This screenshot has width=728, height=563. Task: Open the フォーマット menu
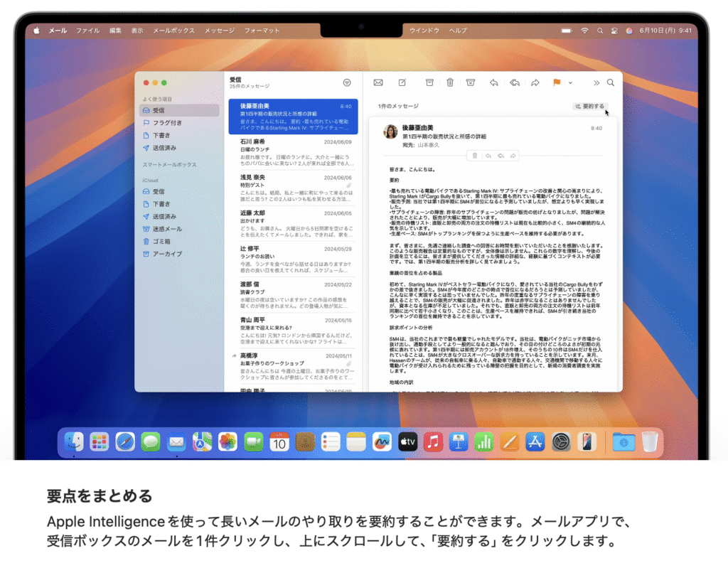[262, 31]
